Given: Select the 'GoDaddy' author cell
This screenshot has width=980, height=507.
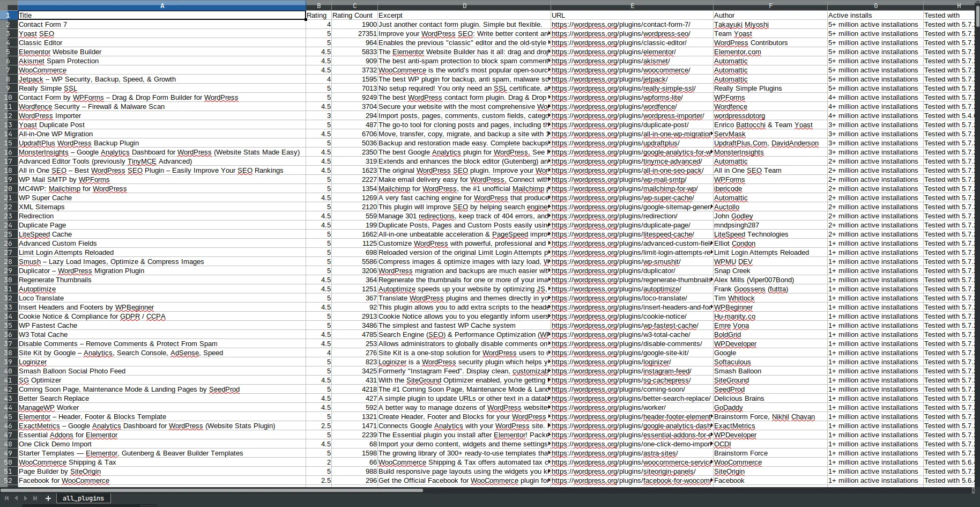Looking at the screenshot, I should pos(770,408).
